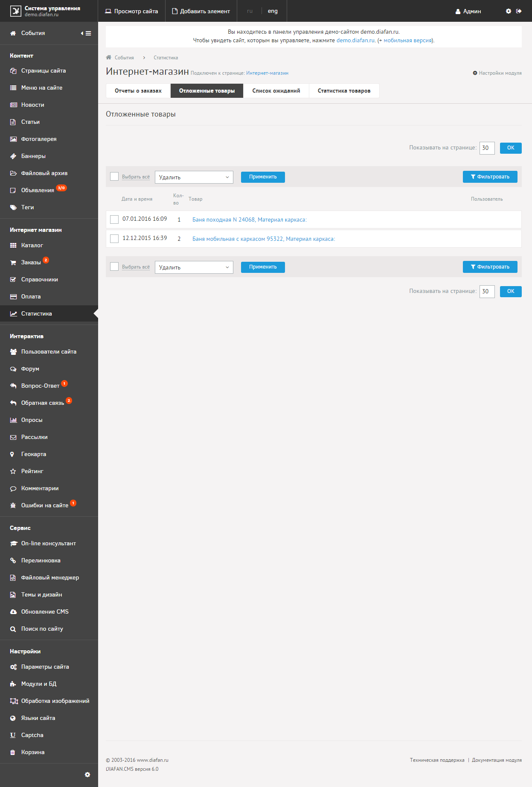Screen dimensions: 532x787
Task: Open the upper Удалить action dropdown
Action: [x=194, y=177]
